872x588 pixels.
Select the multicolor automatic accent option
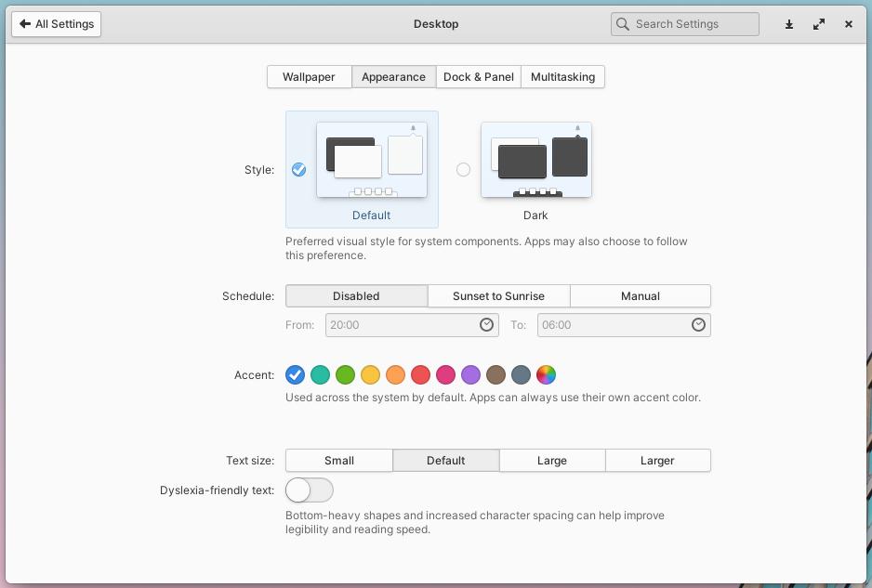(x=547, y=374)
